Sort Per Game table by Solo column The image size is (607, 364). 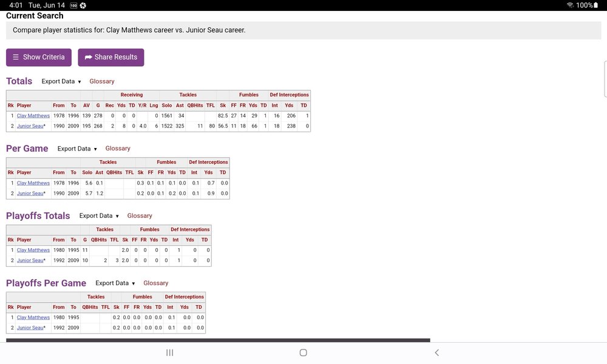click(87, 172)
